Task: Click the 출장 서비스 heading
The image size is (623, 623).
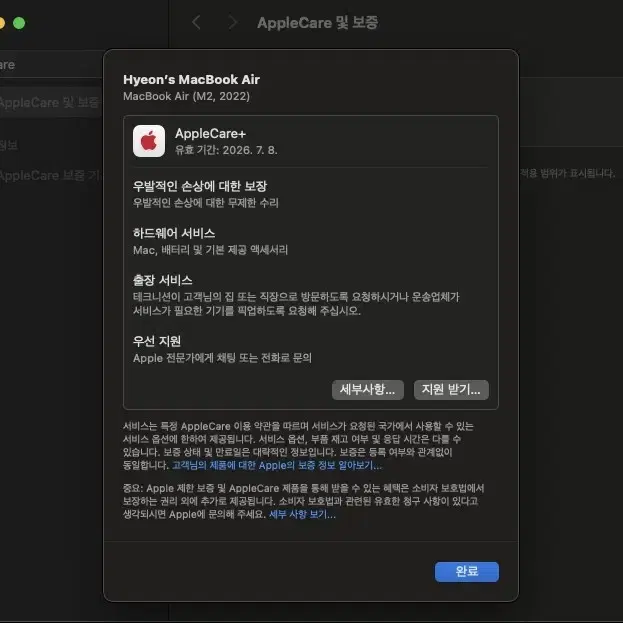Action: tap(163, 280)
